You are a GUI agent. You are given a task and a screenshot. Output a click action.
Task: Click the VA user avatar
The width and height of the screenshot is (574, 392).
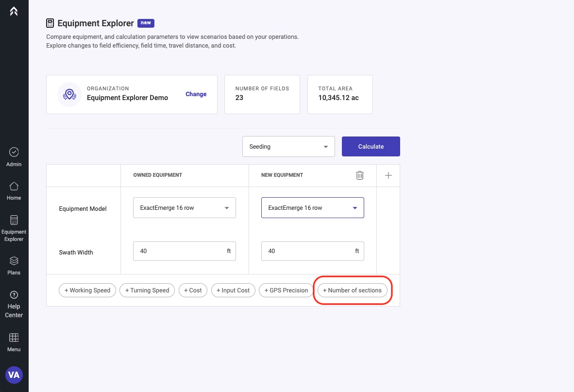pos(14,375)
